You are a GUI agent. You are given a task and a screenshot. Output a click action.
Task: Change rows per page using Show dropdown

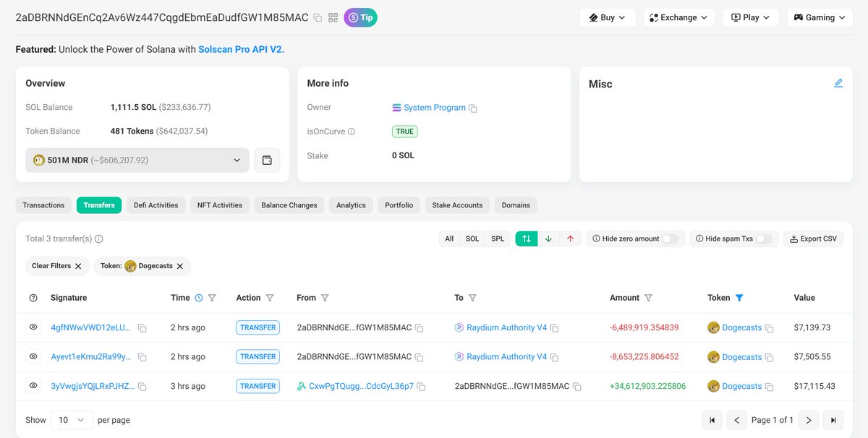71,419
